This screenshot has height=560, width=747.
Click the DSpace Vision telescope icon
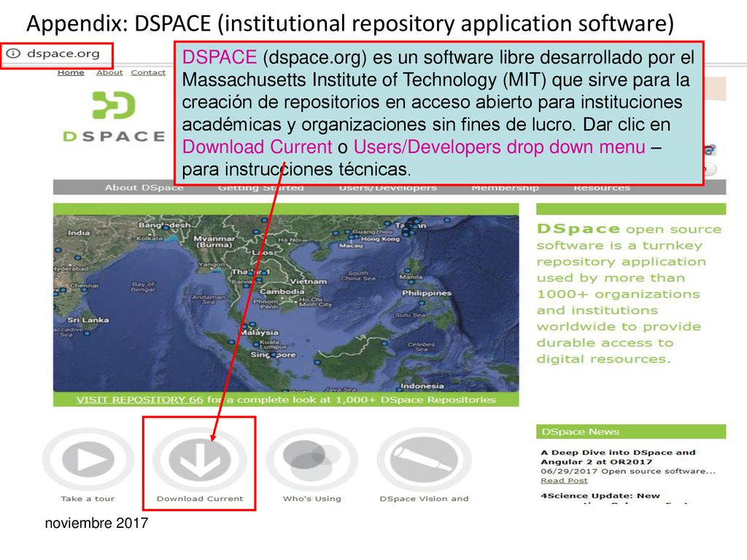424,460
